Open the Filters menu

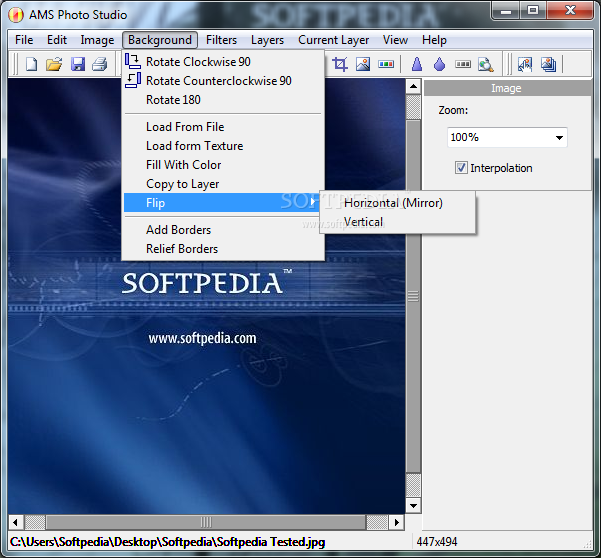[x=221, y=40]
